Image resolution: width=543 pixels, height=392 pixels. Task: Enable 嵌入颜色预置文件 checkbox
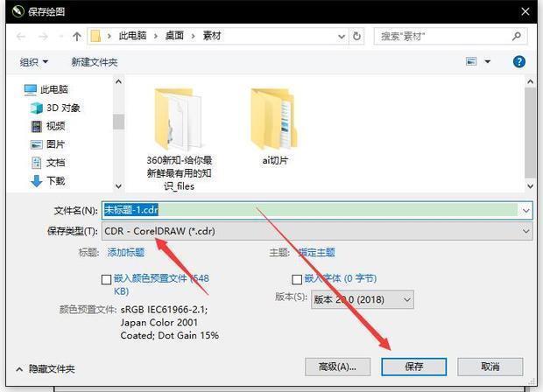(107, 279)
